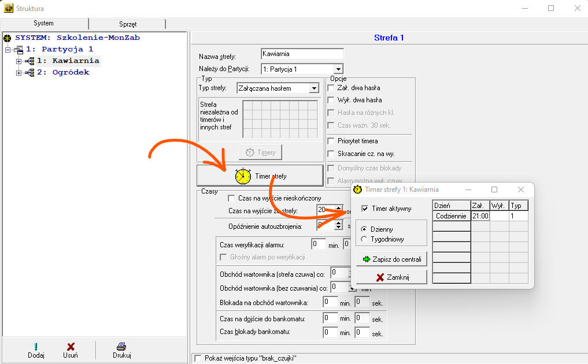
Task: Disable the Timer aktywny checkbox
Action: coord(365,209)
